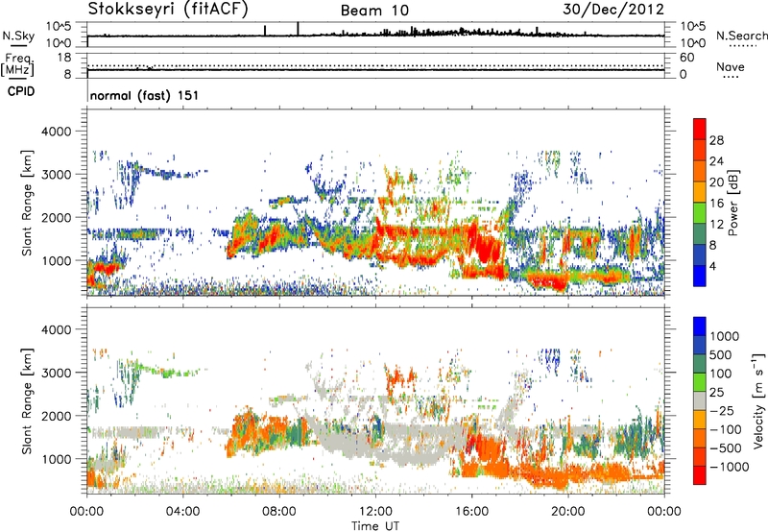Screen dimensions: 768x532
Task: Pick the light green 12–16 dB Power segment
Action: (700, 212)
